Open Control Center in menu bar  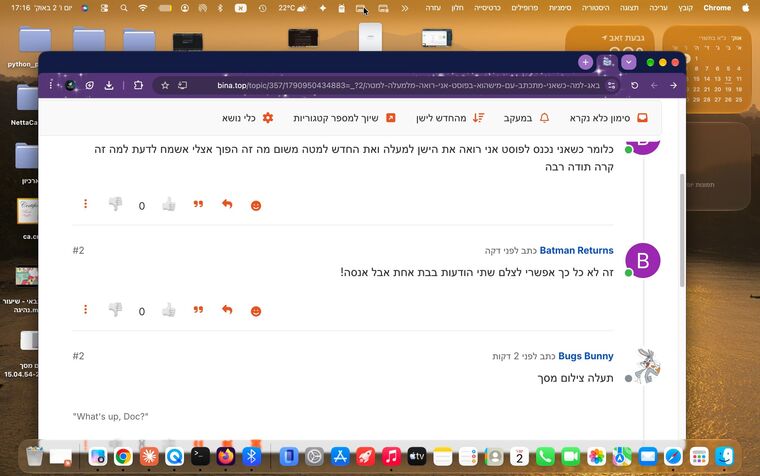[x=104, y=8]
